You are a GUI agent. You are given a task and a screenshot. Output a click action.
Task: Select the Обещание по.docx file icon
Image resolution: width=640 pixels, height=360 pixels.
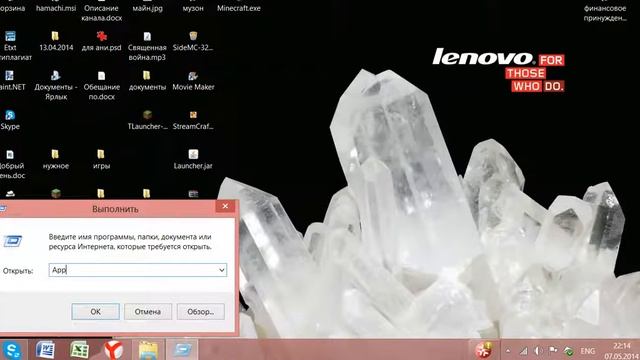[x=101, y=76]
